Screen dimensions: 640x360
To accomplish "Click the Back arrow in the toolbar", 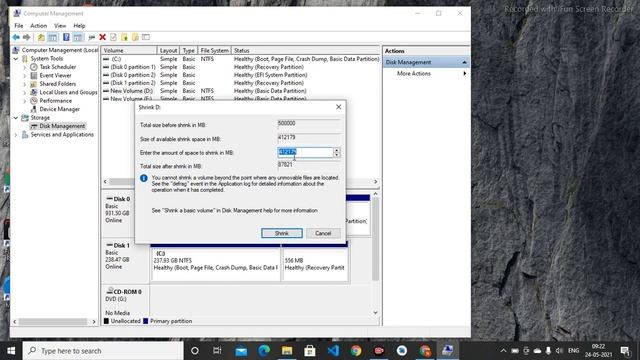I will 16,38.
